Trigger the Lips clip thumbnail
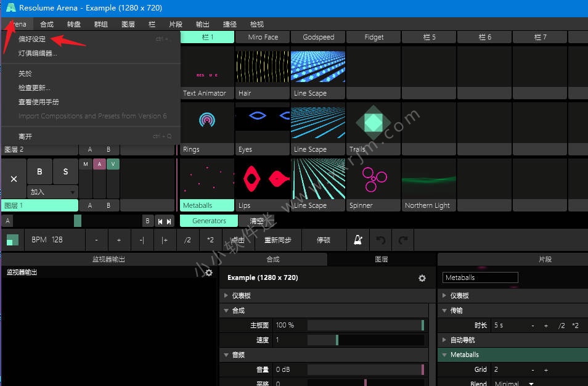Viewport: 588px width, 386px height. click(263, 179)
